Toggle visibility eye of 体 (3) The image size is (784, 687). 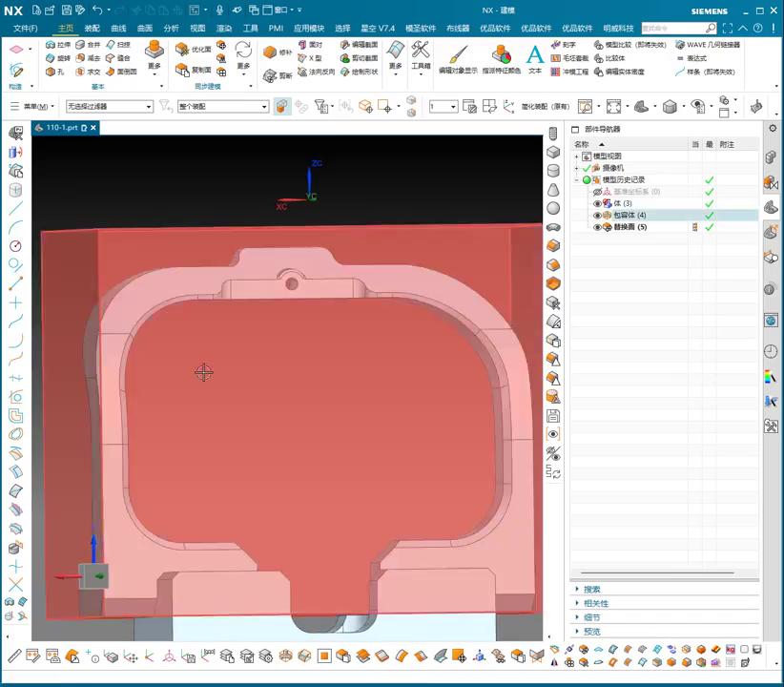coord(598,203)
